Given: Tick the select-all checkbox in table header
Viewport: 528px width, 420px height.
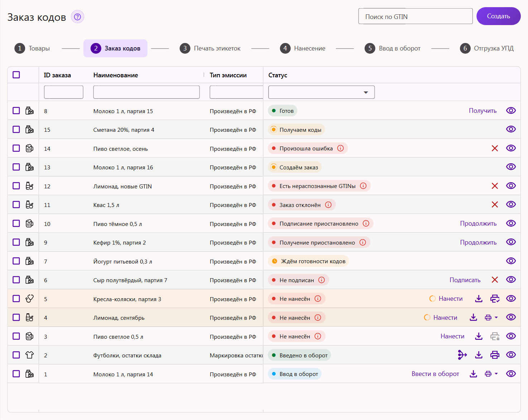Looking at the screenshot, I should pyautogui.click(x=16, y=75).
